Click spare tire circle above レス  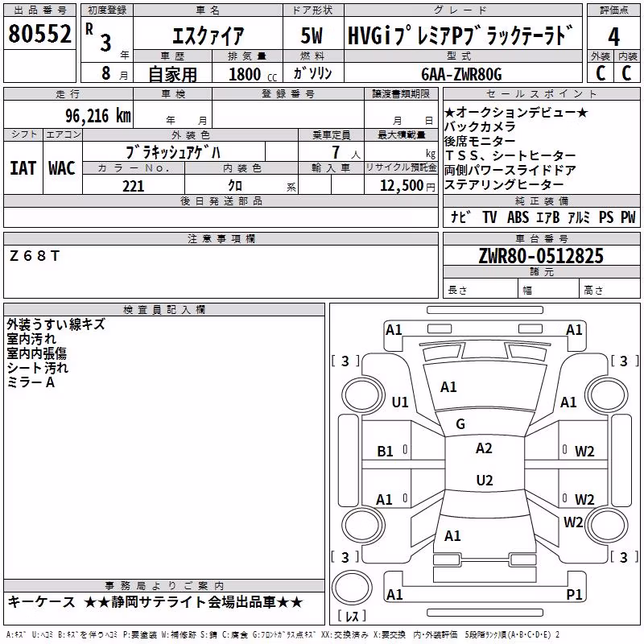click(352, 588)
